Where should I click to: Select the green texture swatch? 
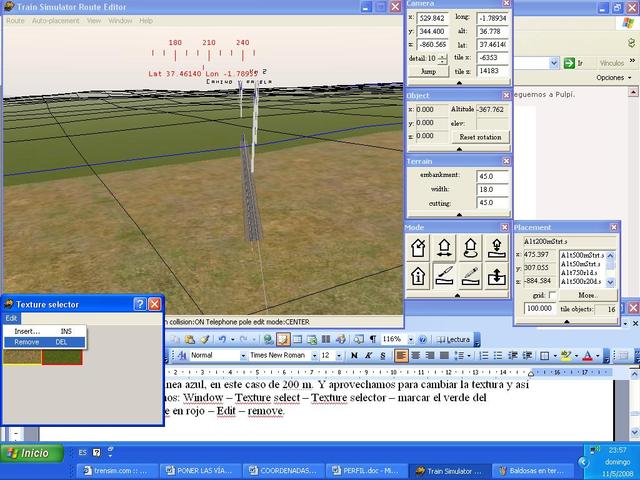point(22,357)
